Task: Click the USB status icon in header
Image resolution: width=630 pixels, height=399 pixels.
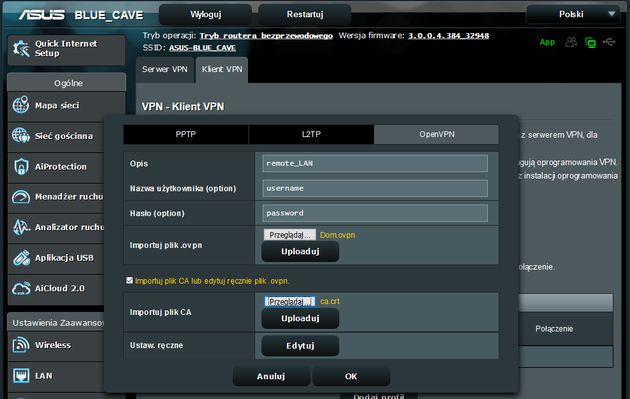Action: pos(609,41)
